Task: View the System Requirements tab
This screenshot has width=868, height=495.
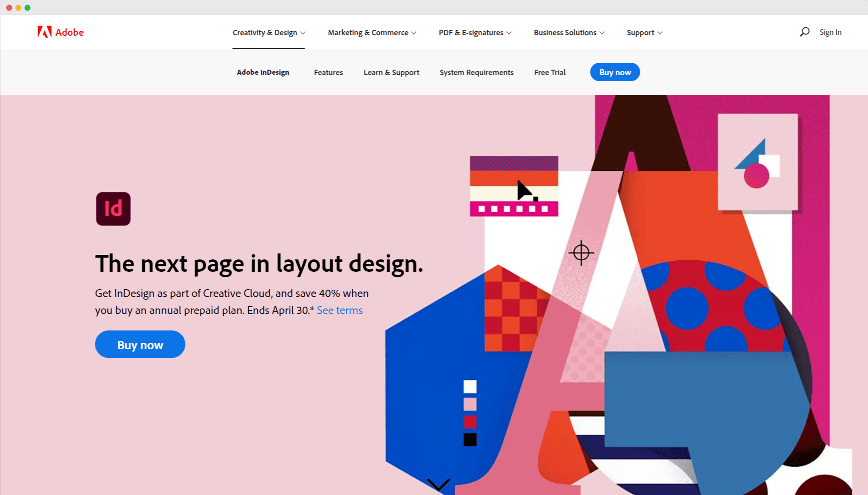Action: point(476,72)
